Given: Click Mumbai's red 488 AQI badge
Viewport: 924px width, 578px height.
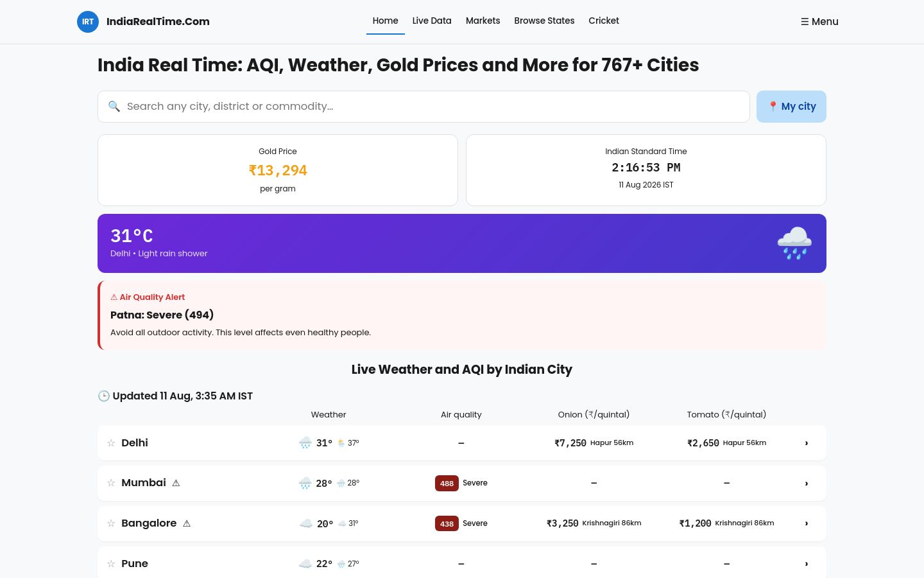Looking at the screenshot, I should (447, 483).
